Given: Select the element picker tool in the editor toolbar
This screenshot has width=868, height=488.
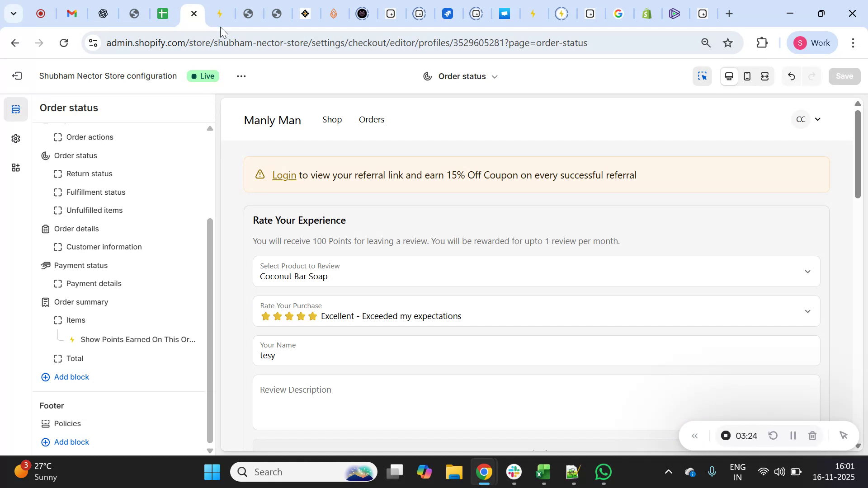Looking at the screenshot, I should pos(702,76).
